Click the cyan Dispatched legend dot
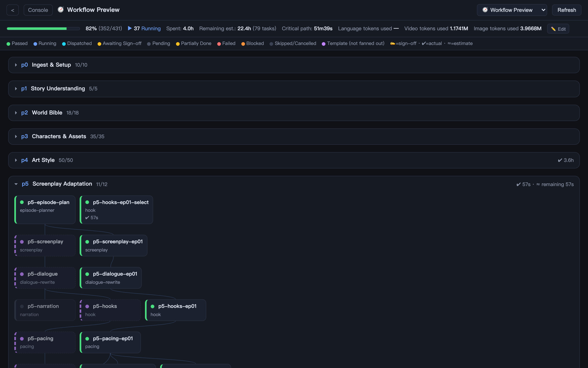The image size is (588, 368). [x=64, y=44]
